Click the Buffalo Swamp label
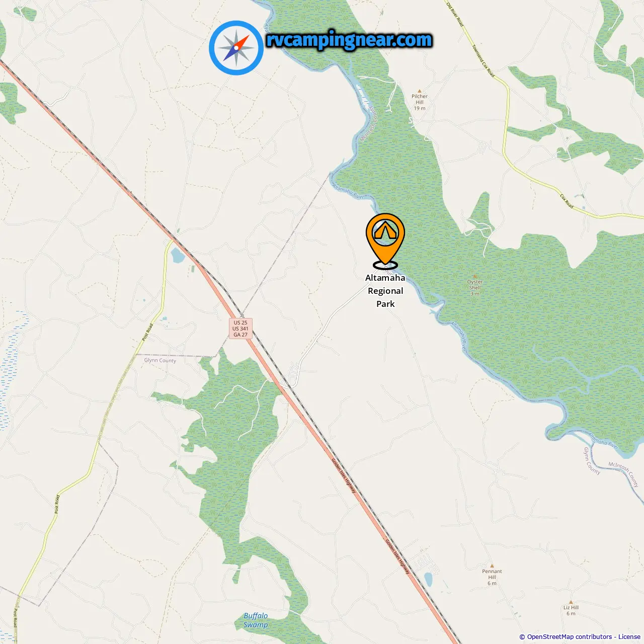Image resolution: width=644 pixels, height=644 pixels. click(256, 620)
